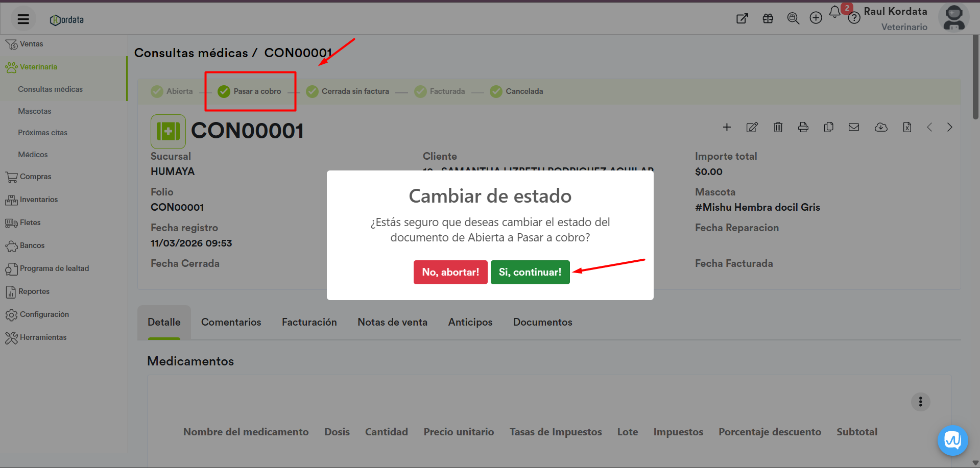Screen dimensions: 980x468
Task: Open the Notas de venta tab
Action: click(x=392, y=322)
